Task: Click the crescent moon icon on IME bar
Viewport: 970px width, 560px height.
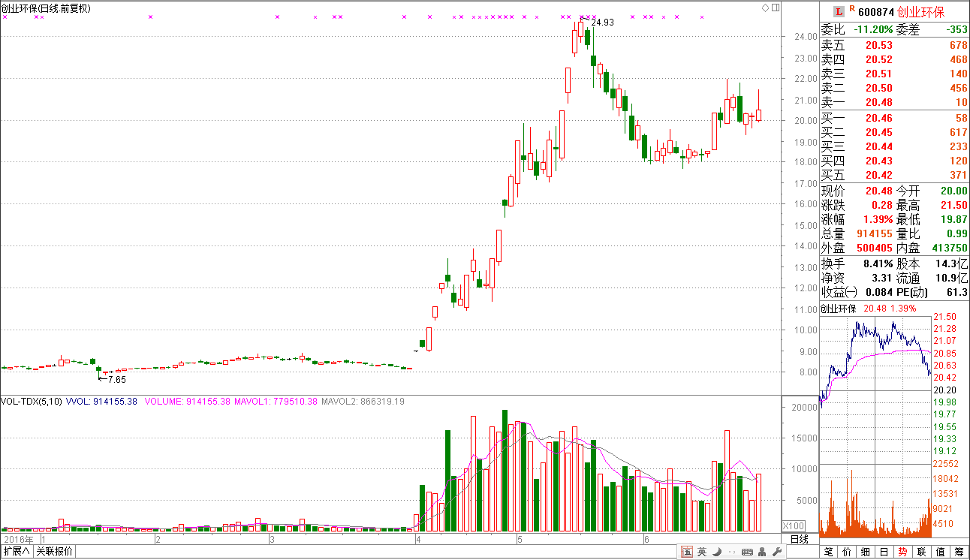Action: [x=717, y=552]
